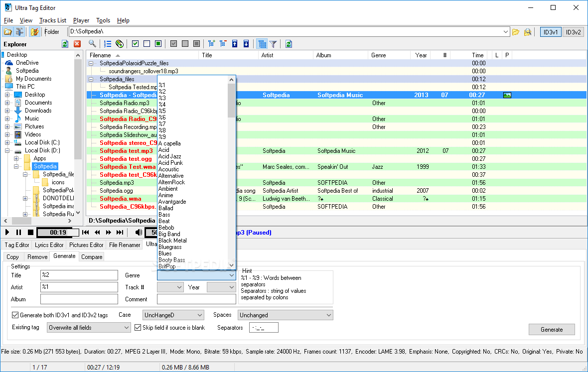Click the folder search icon near ID3v1
This screenshot has height=372, width=588.
(528, 32)
